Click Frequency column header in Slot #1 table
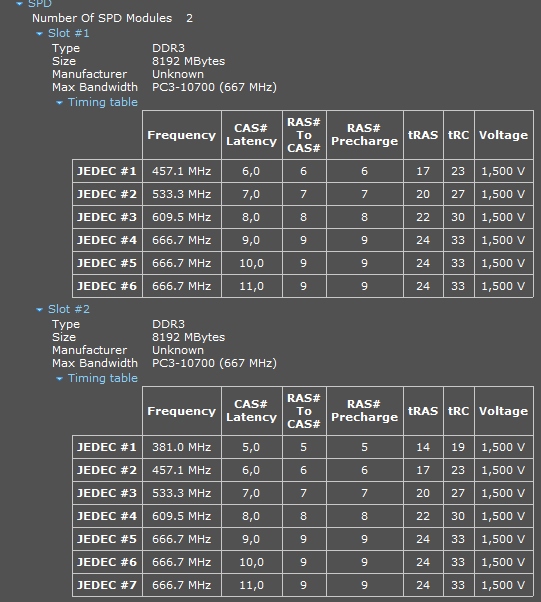This screenshot has width=541, height=602. coord(182,135)
